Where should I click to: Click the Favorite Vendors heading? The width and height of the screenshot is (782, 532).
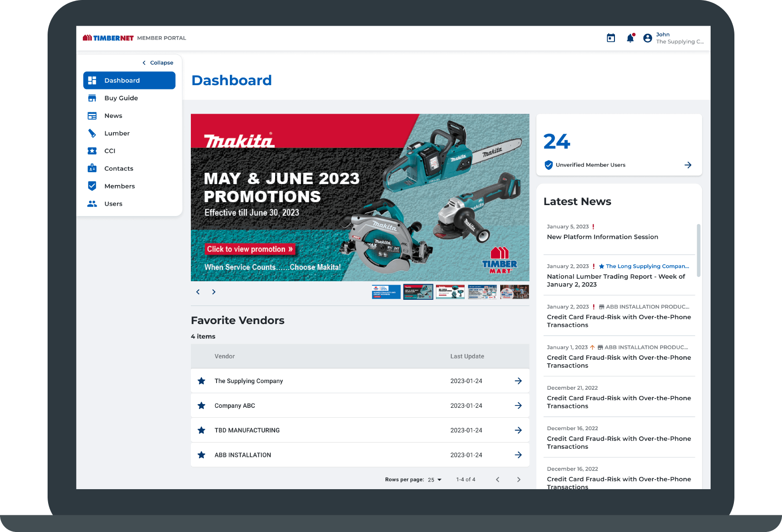pyautogui.click(x=238, y=320)
